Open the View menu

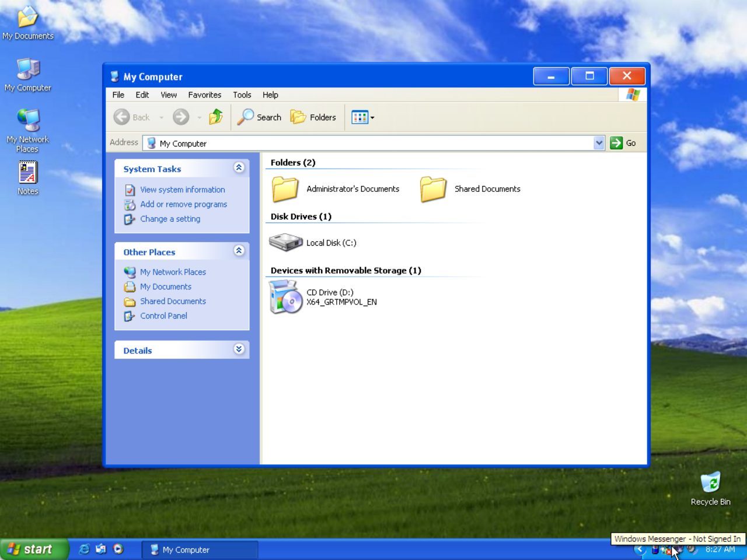coord(169,94)
